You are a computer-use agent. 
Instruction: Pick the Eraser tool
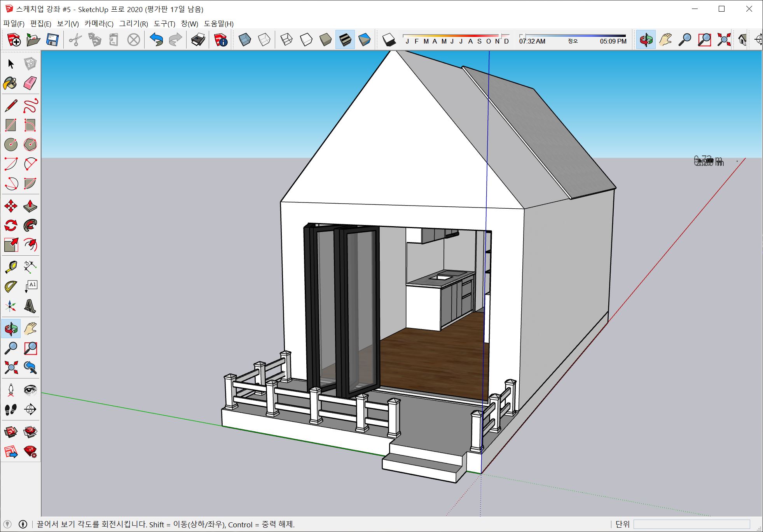(x=30, y=83)
